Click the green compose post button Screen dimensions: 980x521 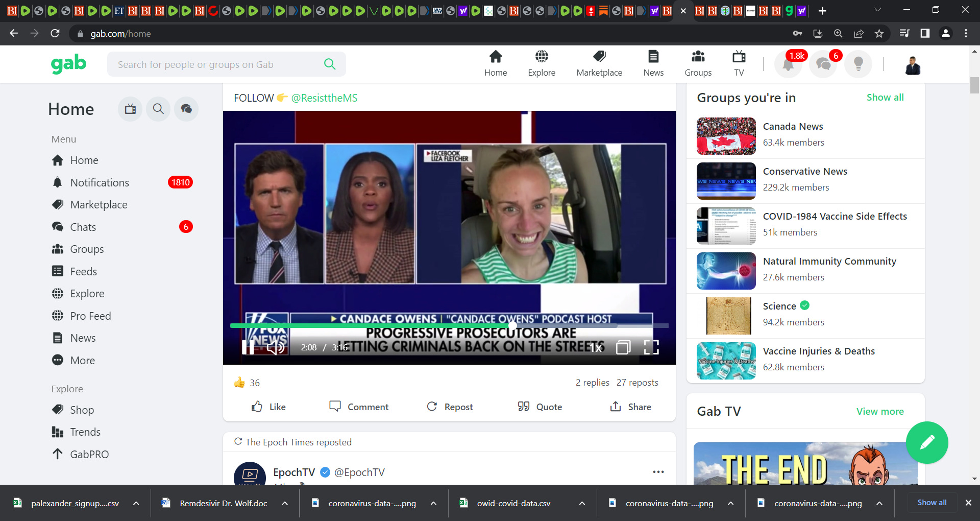click(x=927, y=442)
